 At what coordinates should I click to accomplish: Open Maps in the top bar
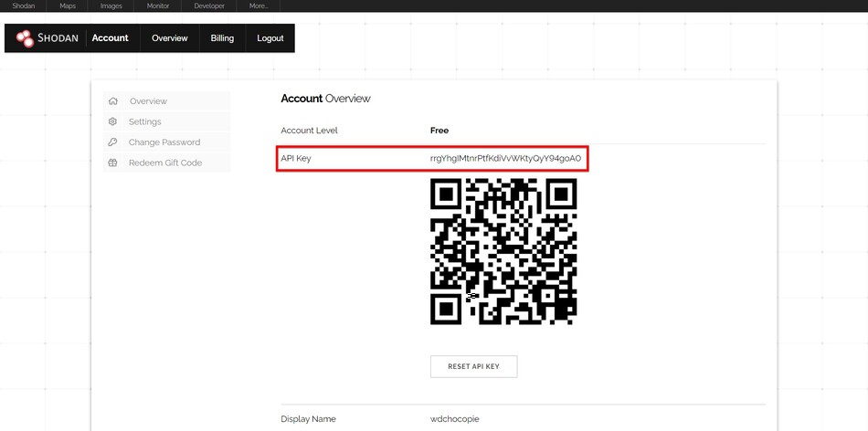pyautogui.click(x=68, y=6)
